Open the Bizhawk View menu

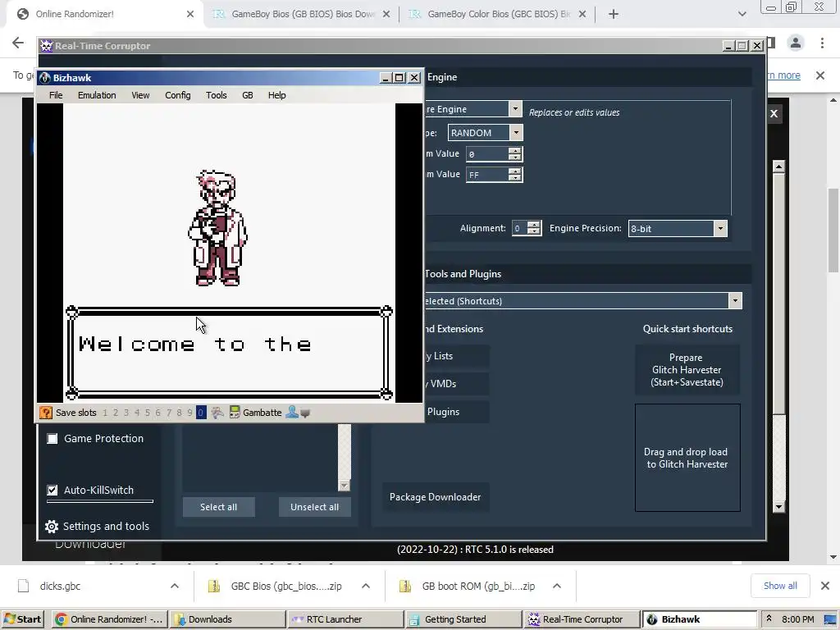(140, 95)
